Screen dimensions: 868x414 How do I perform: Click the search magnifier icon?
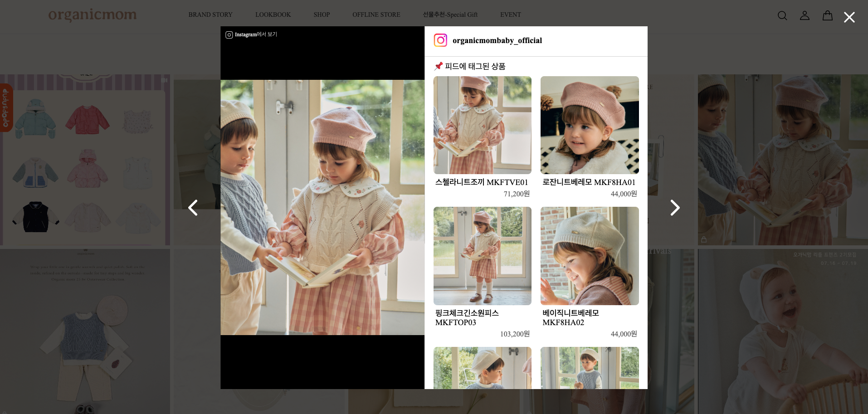782,16
